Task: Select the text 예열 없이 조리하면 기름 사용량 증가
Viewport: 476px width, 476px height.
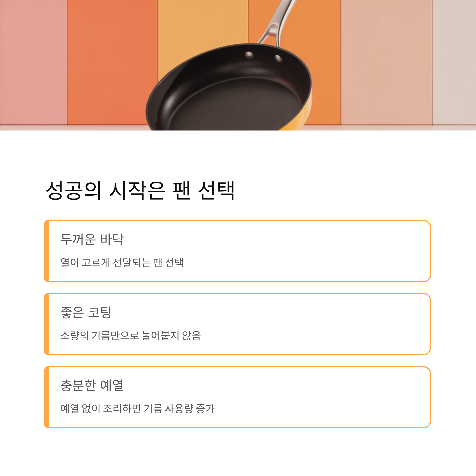Action: pos(137,409)
